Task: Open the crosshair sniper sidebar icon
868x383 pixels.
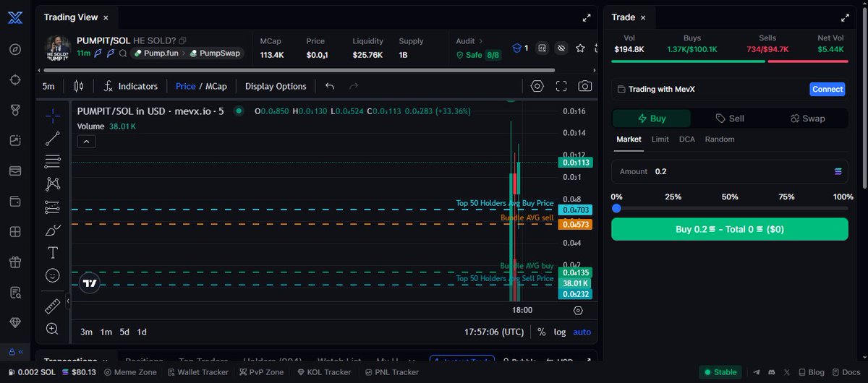Action: (x=15, y=79)
